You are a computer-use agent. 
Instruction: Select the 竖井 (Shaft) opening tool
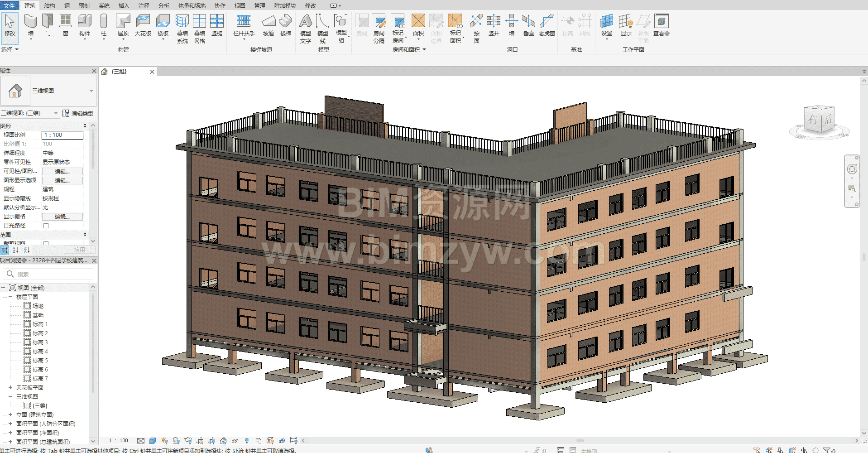coord(494,25)
